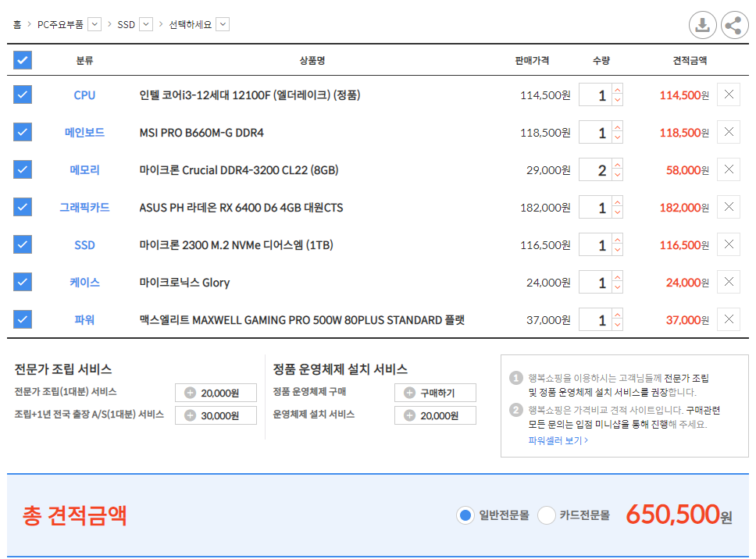
Task: Uncheck the 그래픽카드 row checkbox
Action: (x=23, y=207)
